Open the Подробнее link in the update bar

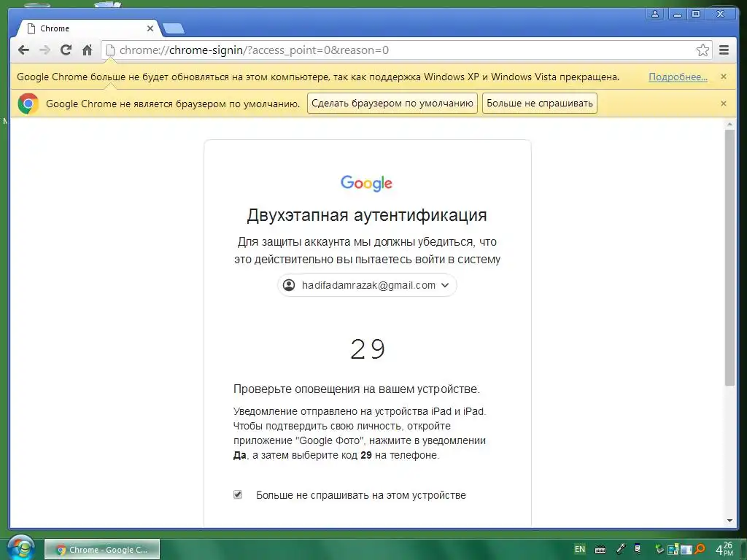(678, 77)
